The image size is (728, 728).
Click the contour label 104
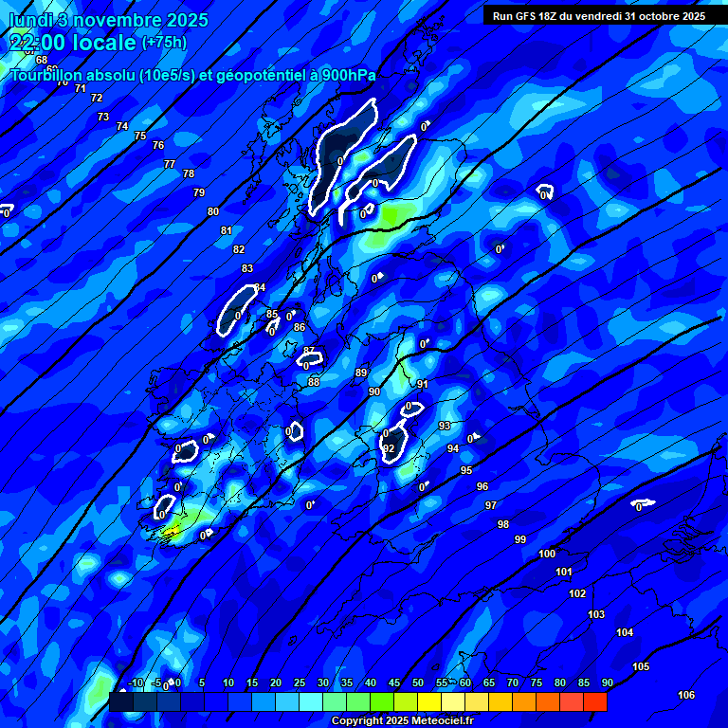(x=625, y=632)
